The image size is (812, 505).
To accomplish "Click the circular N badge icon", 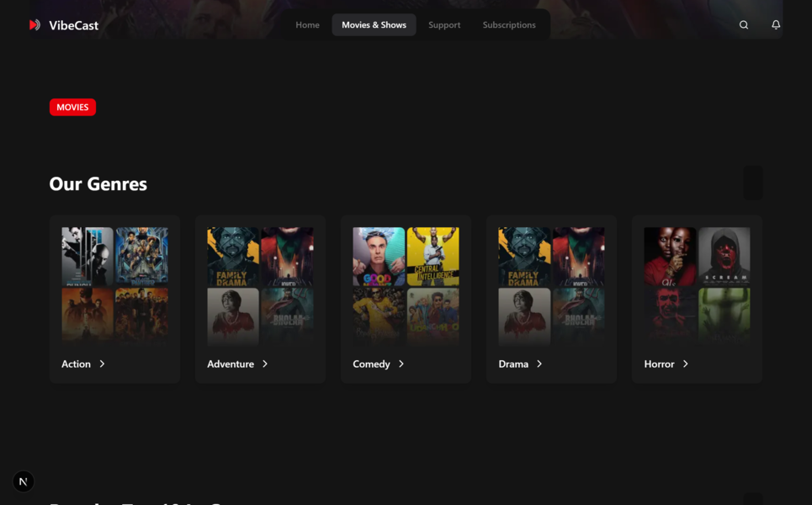I will click(x=24, y=481).
